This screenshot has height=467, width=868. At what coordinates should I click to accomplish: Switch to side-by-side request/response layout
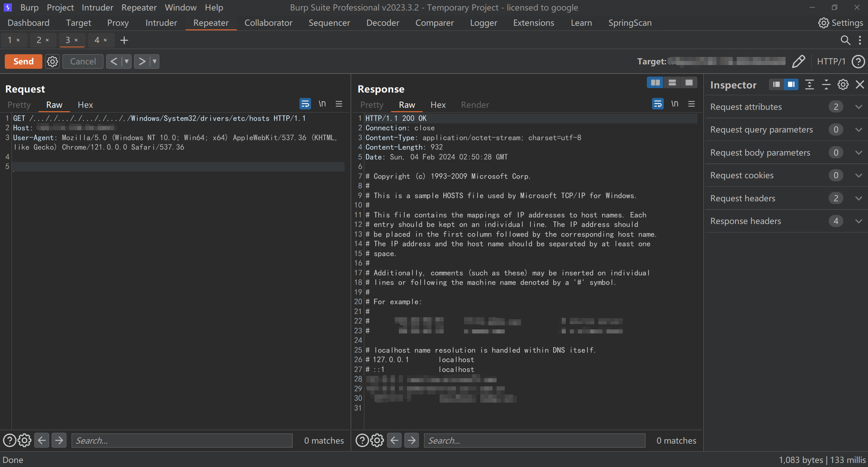[x=655, y=83]
